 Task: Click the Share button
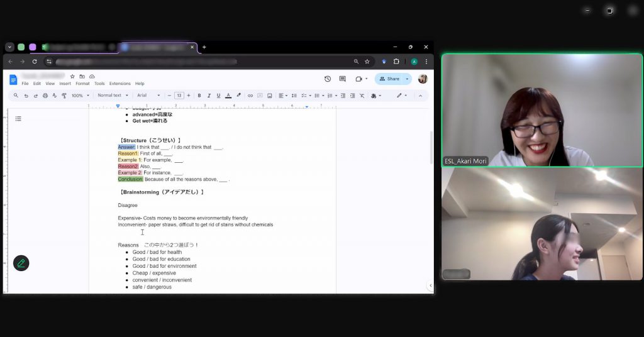pyautogui.click(x=390, y=79)
